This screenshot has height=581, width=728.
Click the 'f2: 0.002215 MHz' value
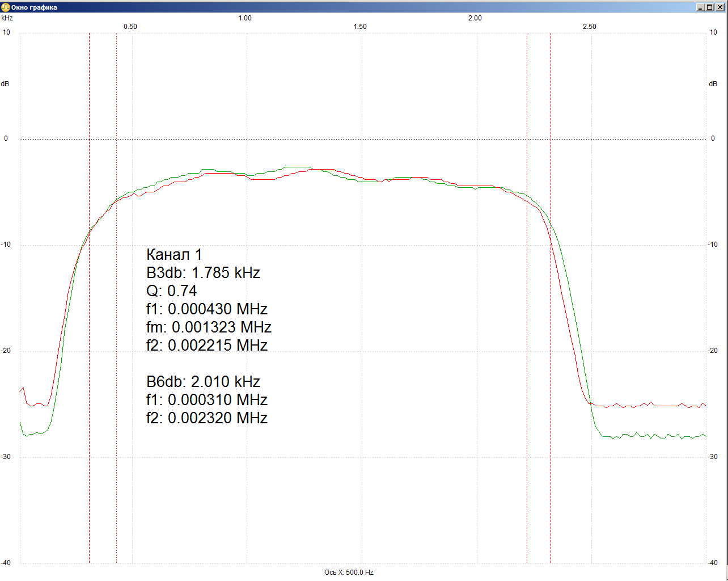click(207, 346)
